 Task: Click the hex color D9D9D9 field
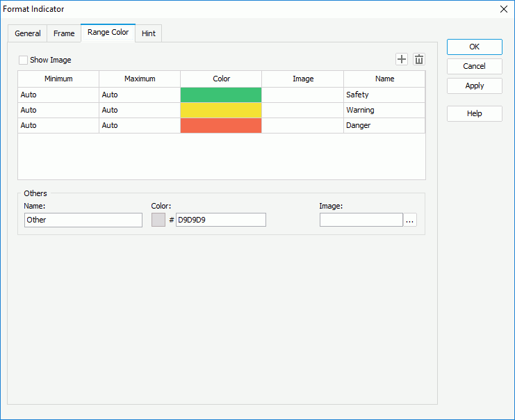(x=220, y=220)
